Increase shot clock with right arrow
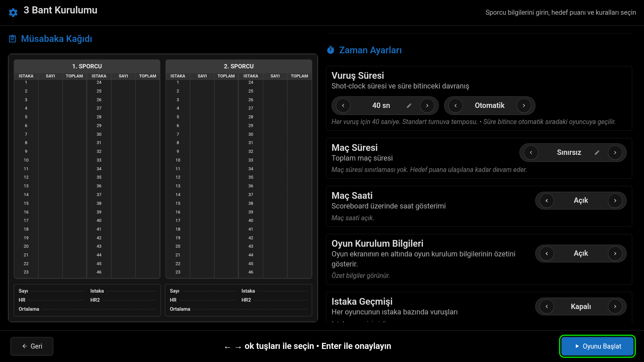 (427, 106)
